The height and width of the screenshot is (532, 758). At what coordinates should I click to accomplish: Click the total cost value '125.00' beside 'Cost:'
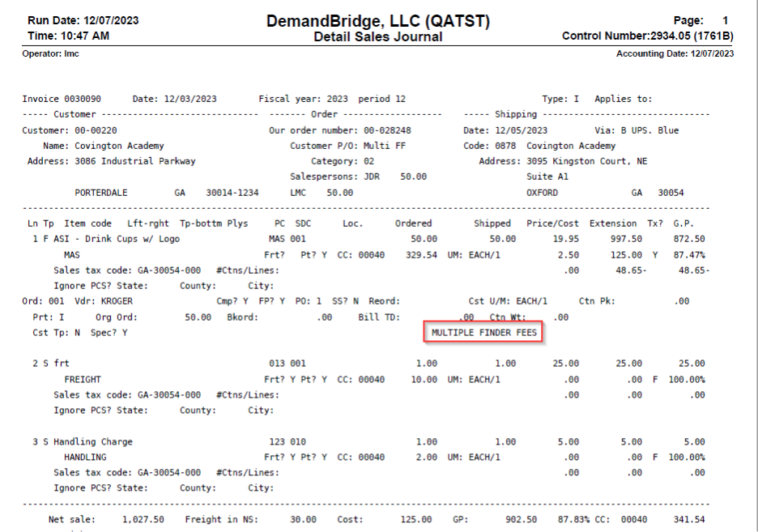pyautogui.click(x=415, y=520)
